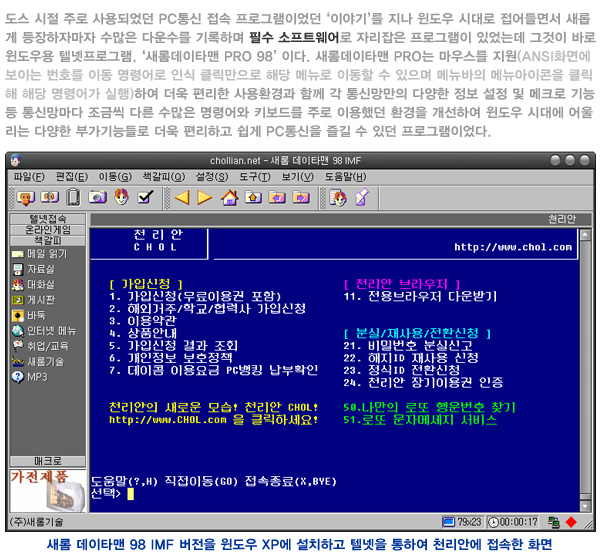Click the red diamond status indicator
Screen dimensions: 600x556
tap(571, 522)
